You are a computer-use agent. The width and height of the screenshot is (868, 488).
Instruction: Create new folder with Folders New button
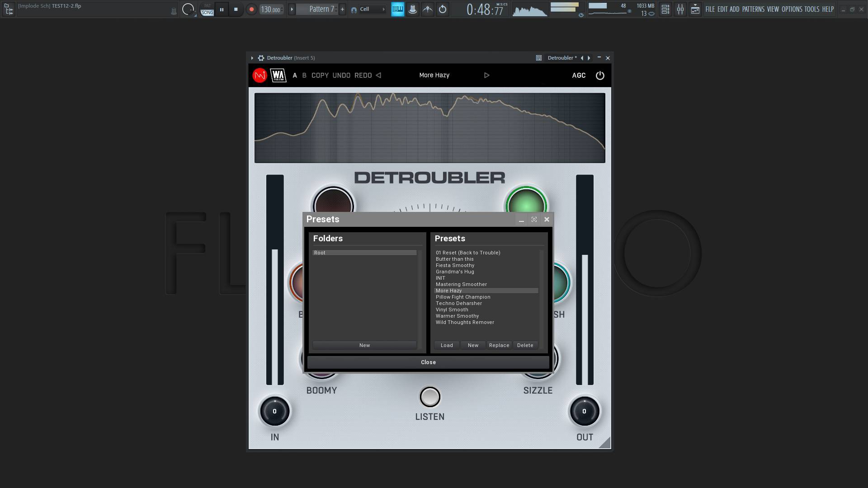tap(364, 345)
